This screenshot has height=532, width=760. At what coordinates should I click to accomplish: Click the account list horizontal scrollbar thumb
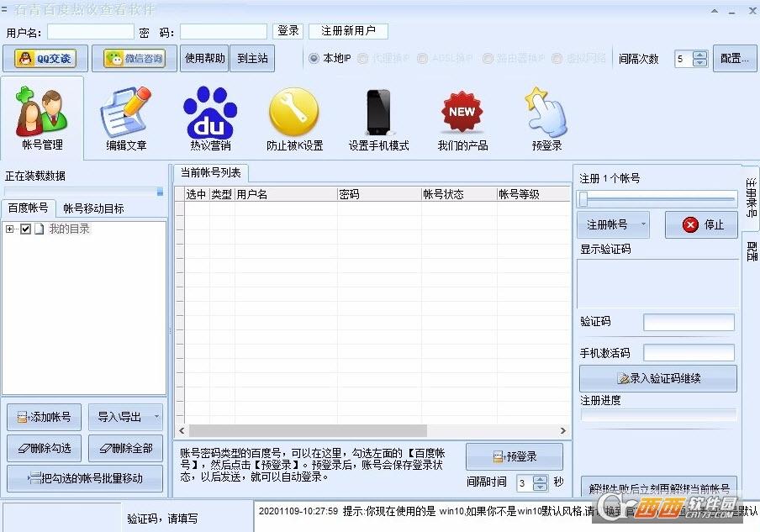[308, 431]
